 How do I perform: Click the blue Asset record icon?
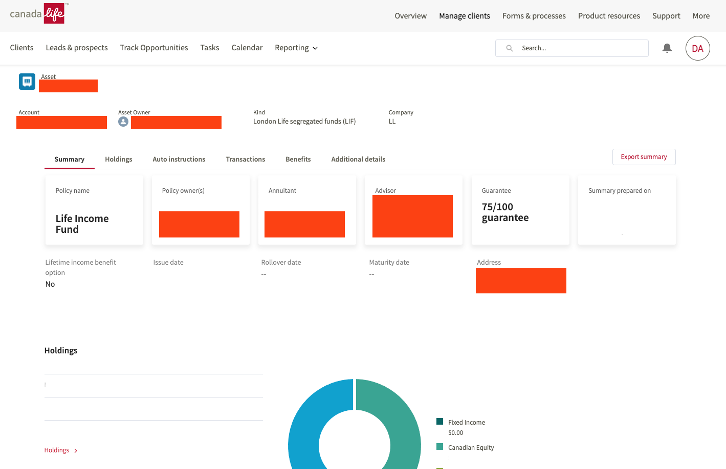click(27, 81)
